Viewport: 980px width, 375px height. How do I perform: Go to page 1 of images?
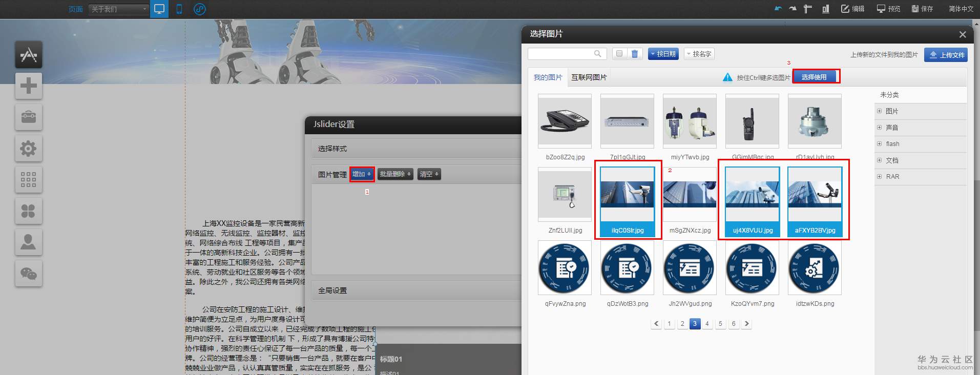669,324
